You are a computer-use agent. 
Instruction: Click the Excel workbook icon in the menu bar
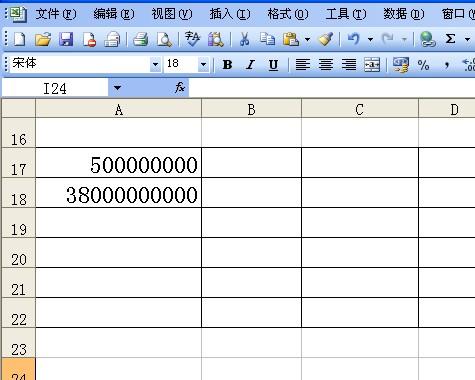coord(18,14)
